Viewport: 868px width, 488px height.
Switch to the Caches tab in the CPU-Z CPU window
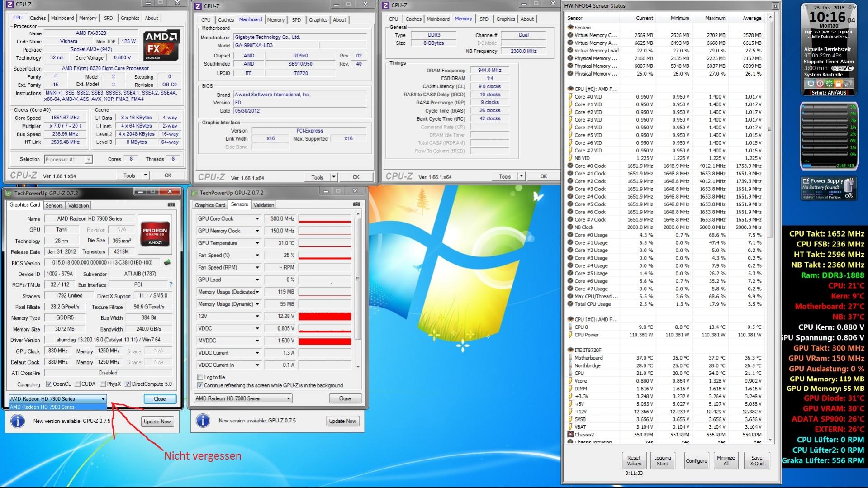tap(38, 18)
